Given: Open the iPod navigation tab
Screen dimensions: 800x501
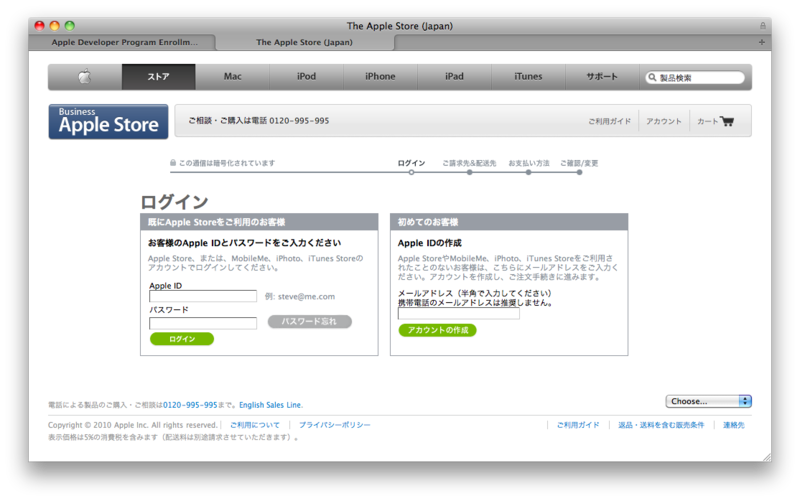Looking at the screenshot, I should [307, 77].
